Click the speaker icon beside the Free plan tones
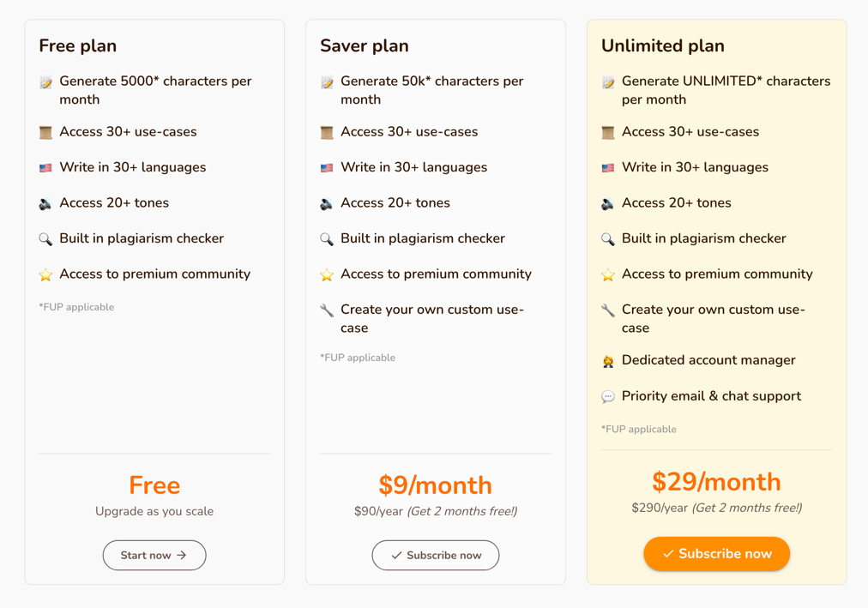Viewport: 868px width, 608px height. (45, 203)
